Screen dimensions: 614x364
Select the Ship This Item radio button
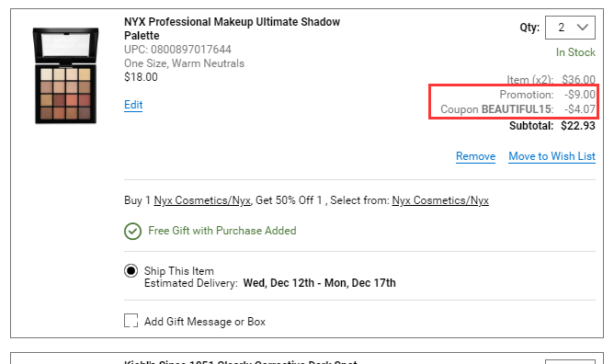pyautogui.click(x=131, y=271)
